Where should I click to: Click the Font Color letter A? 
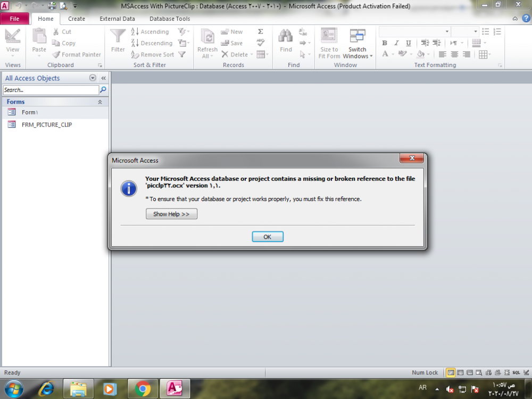click(385, 54)
